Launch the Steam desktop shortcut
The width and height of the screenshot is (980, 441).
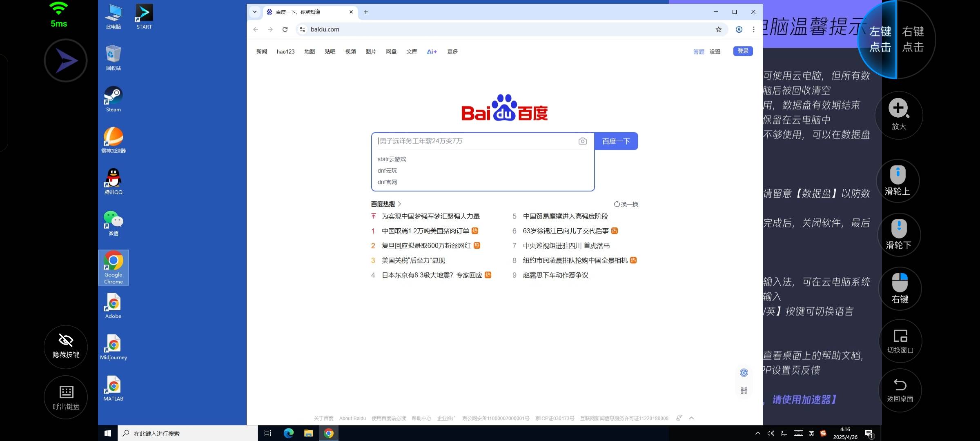tap(113, 99)
